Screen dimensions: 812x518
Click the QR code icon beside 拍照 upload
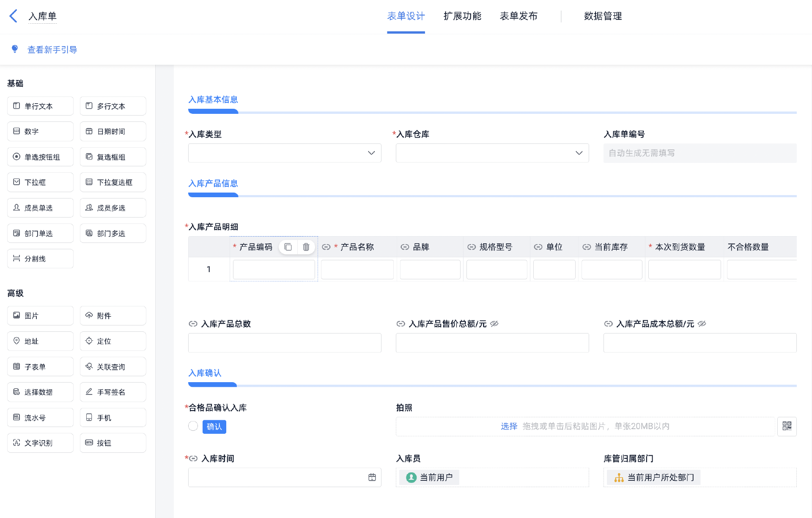pos(787,426)
